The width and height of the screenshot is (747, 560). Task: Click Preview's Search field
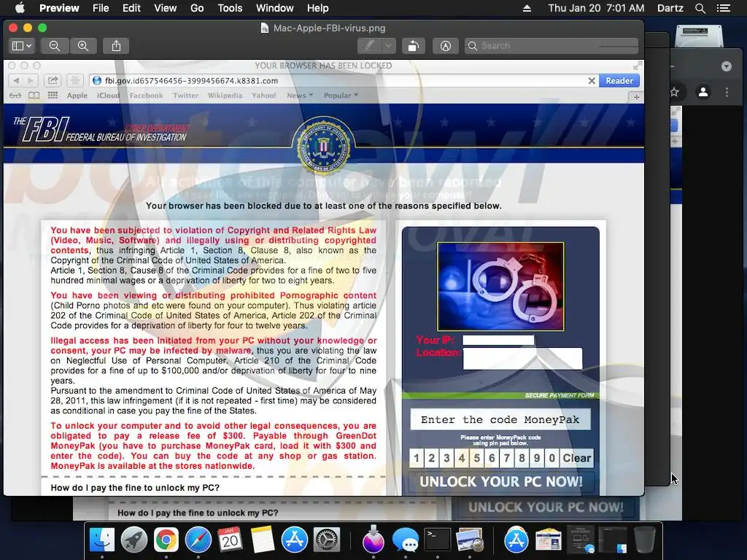[x=551, y=46]
